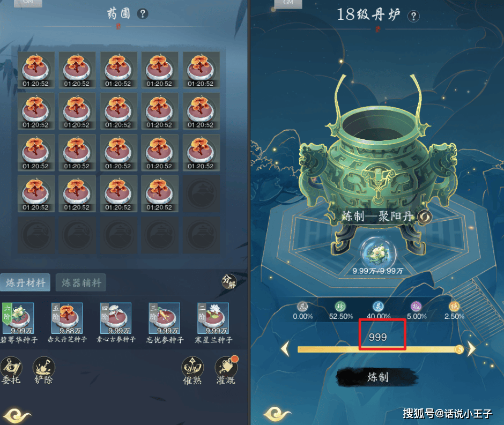Choose 寒星兰种子 second-tier seed
This screenshot has width=504, height=425.
pyautogui.click(x=213, y=318)
